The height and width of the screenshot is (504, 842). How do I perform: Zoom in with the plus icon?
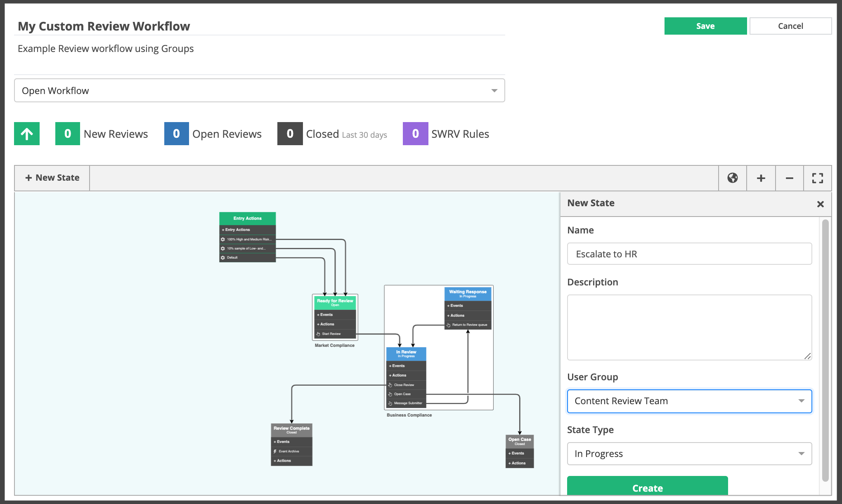coord(761,178)
